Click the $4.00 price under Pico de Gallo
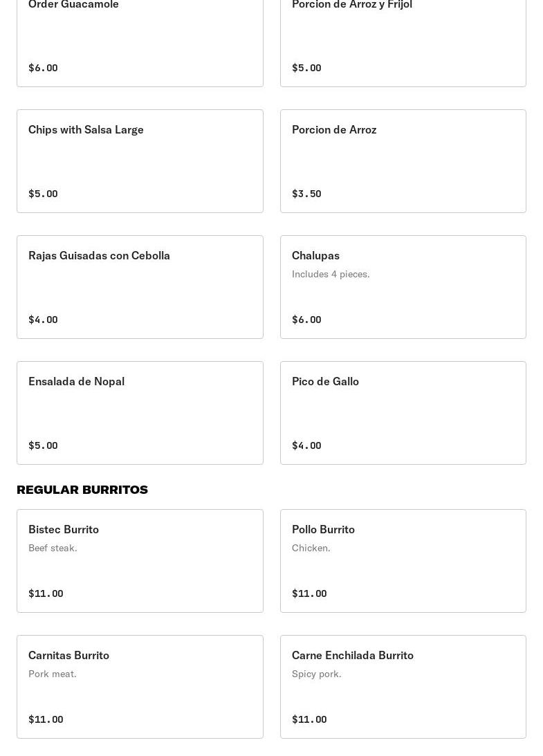Image resolution: width=543 pixels, height=756 pixels. (306, 445)
